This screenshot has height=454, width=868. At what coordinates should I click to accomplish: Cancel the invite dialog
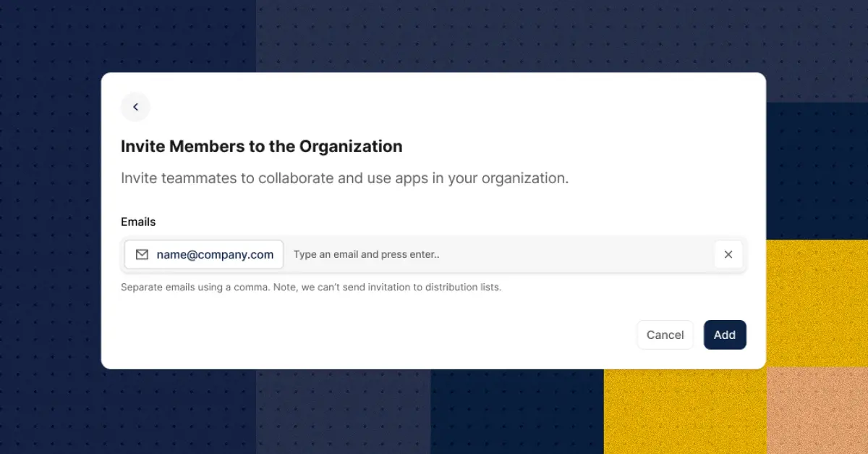pos(665,335)
